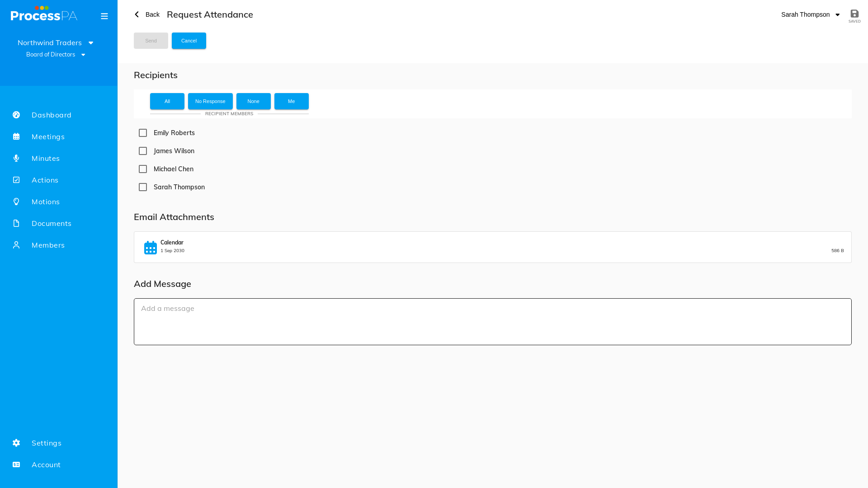Navigate to Actions

[59, 180]
